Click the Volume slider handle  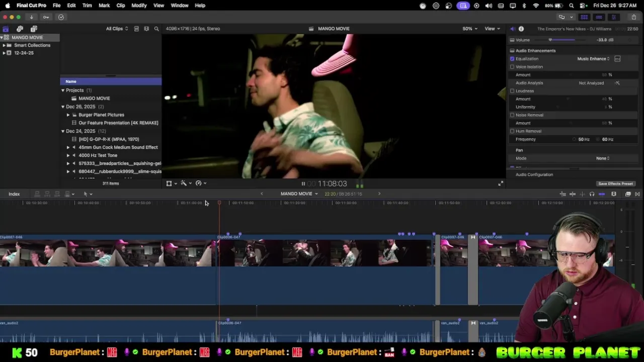pyautogui.click(x=550, y=40)
